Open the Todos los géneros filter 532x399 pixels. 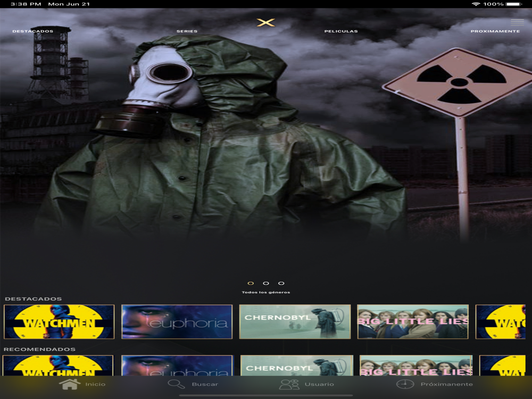[x=266, y=292]
